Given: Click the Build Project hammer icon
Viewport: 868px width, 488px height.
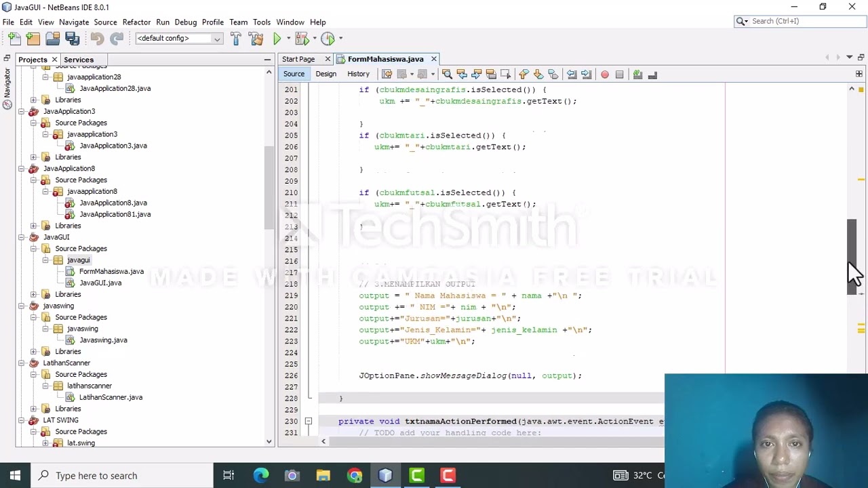Looking at the screenshot, I should (x=236, y=39).
